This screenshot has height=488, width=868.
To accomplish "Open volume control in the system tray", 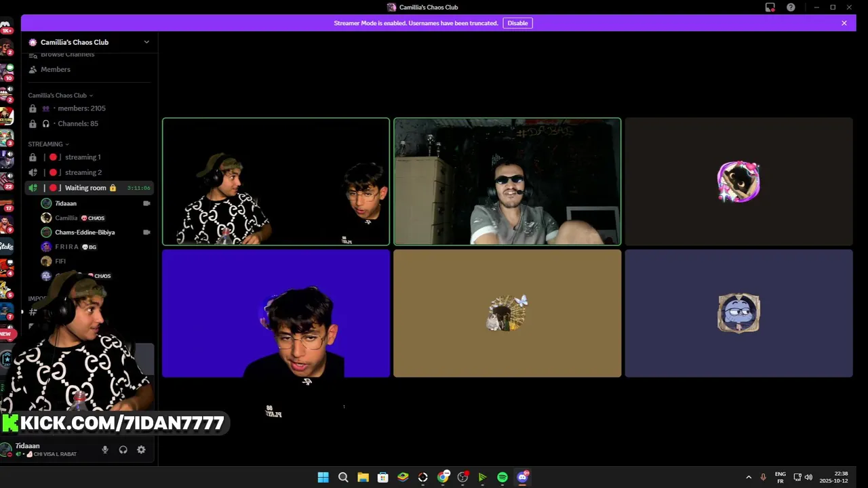I will coord(808,477).
